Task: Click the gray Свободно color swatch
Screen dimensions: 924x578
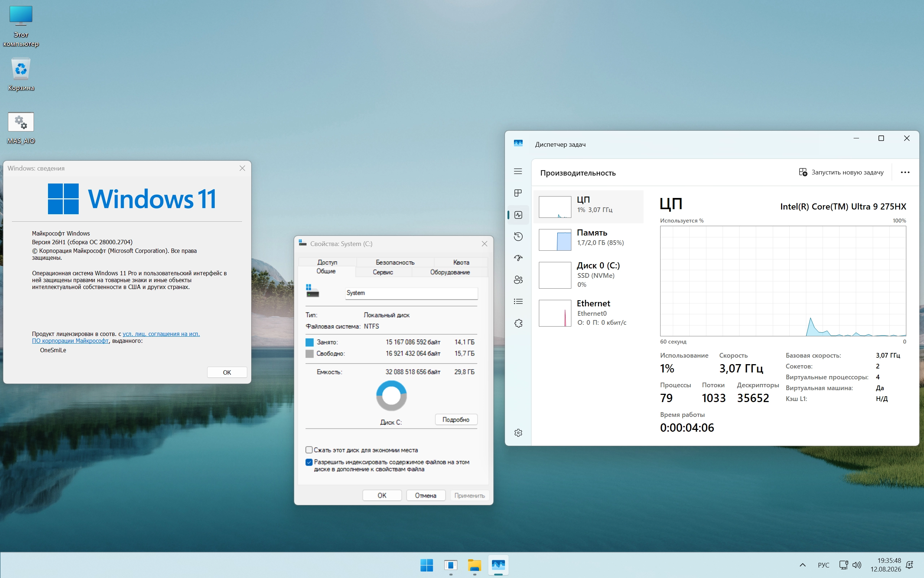Action: pos(310,354)
